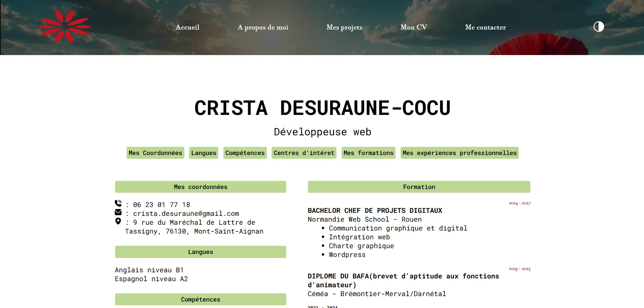Toggle the site theme using the contrast icon
Screen dimensions: 644x308
(x=599, y=27)
